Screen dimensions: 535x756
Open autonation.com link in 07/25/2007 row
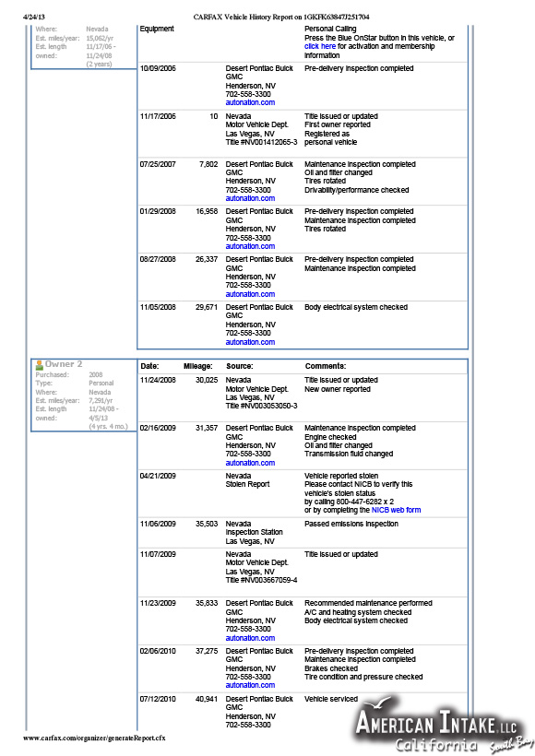[x=250, y=198]
